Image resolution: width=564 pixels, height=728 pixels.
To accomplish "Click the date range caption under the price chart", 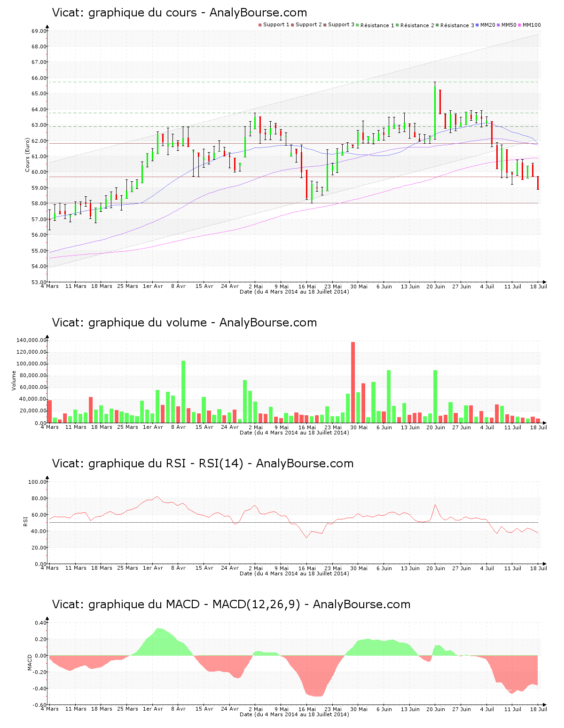I will [294, 292].
